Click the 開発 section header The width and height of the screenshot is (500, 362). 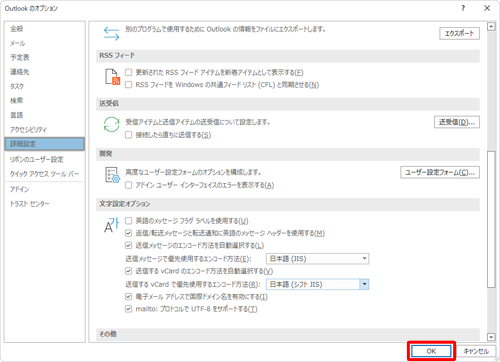[288, 154]
